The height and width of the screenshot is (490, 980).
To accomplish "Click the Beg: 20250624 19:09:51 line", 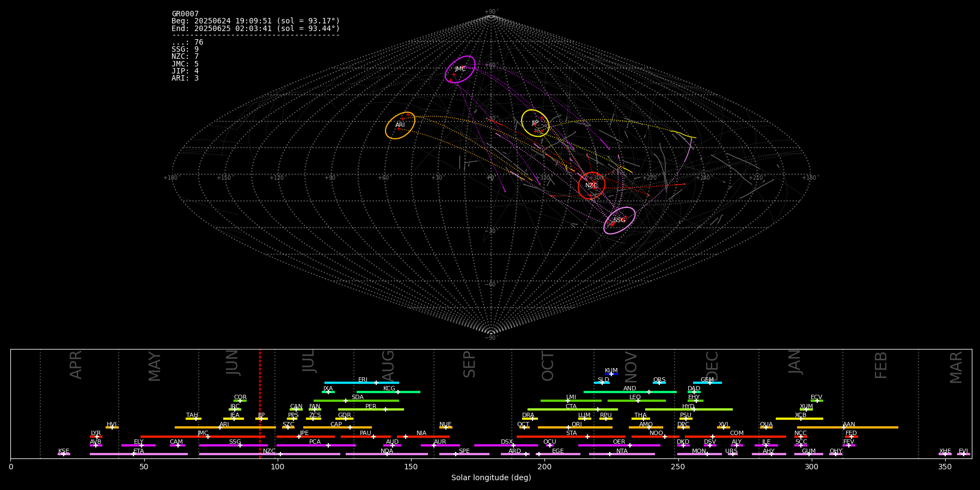I will [x=255, y=21].
